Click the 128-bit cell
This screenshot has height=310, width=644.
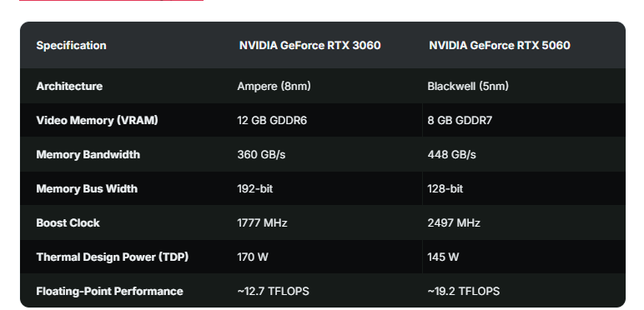point(445,188)
